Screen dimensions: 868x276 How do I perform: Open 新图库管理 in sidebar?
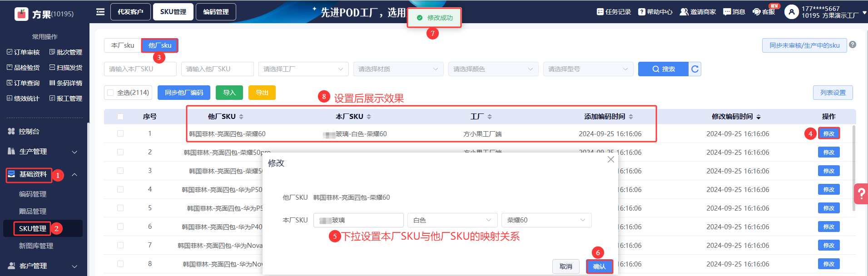[x=36, y=246]
